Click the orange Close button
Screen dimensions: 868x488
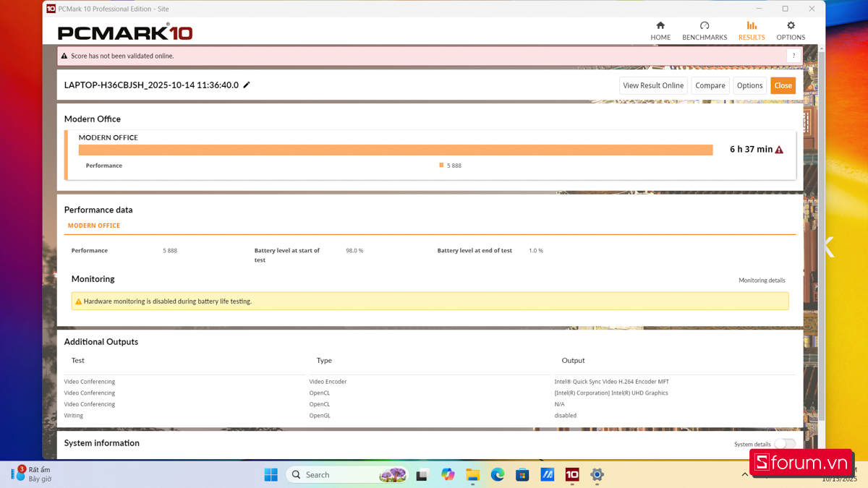click(783, 85)
